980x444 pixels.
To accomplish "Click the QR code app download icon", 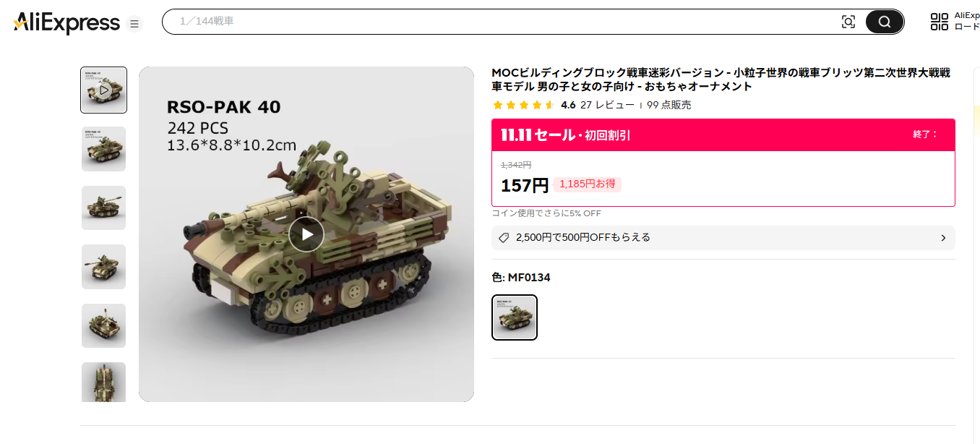I will click(939, 22).
